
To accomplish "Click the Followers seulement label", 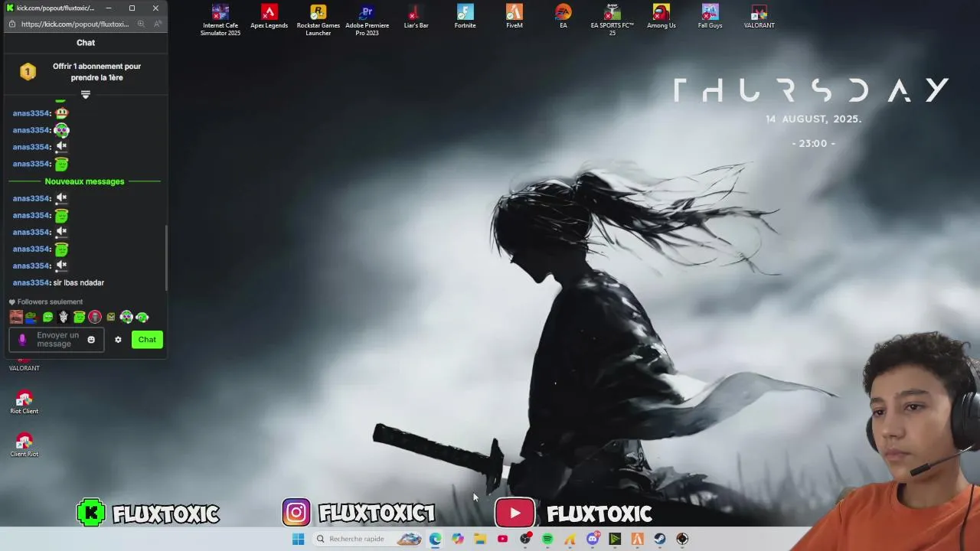I will (x=50, y=302).
